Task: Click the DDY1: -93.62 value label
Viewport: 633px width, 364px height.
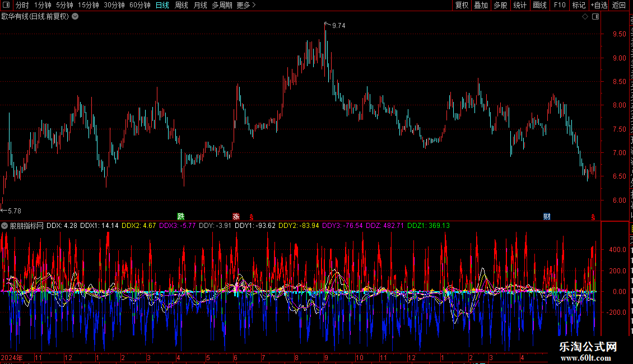Action: coord(255,226)
